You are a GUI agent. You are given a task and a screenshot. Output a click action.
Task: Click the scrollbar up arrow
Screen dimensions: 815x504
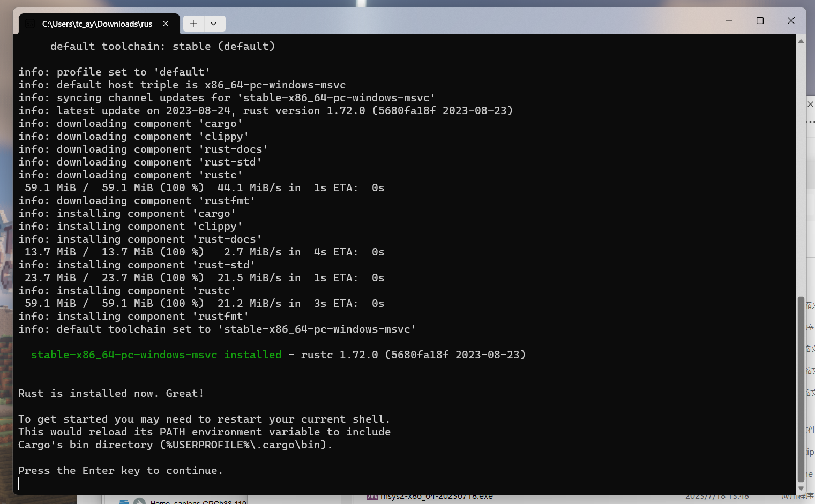tap(801, 41)
